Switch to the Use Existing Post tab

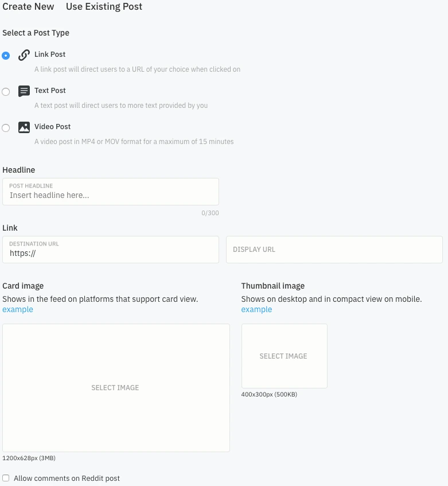tap(104, 7)
